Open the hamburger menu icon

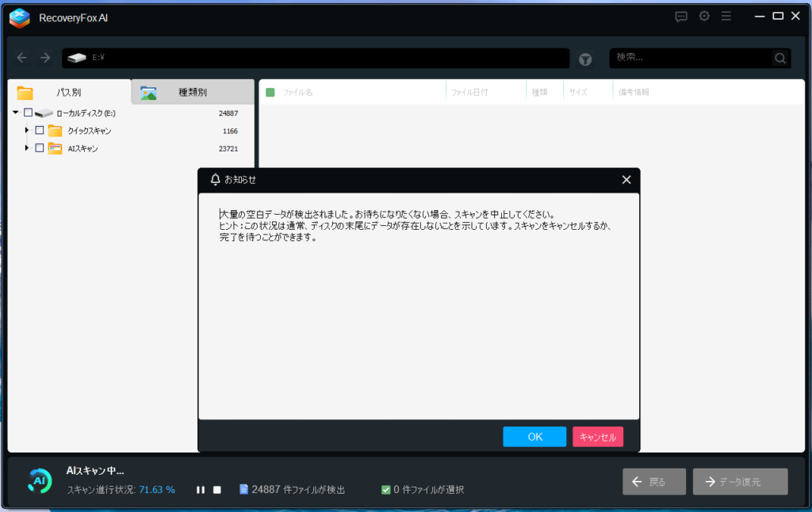(726, 17)
